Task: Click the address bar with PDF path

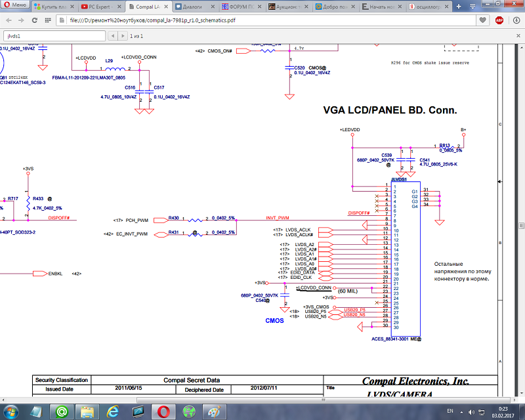Action: tap(262, 20)
